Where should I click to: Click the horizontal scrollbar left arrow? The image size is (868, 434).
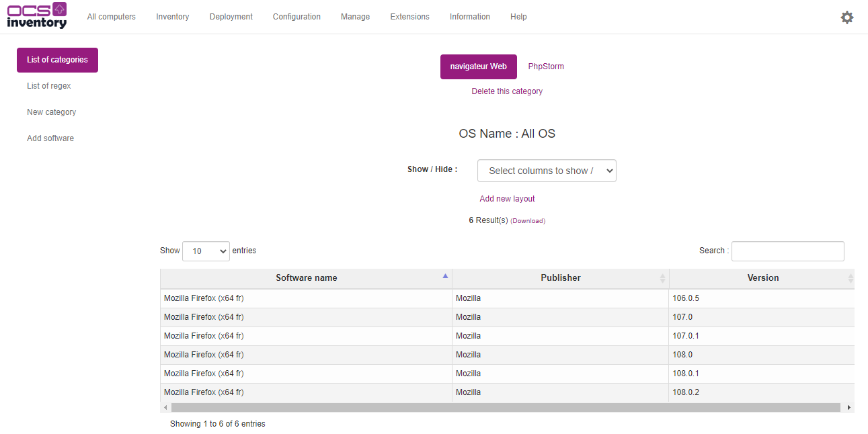pos(165,408)
